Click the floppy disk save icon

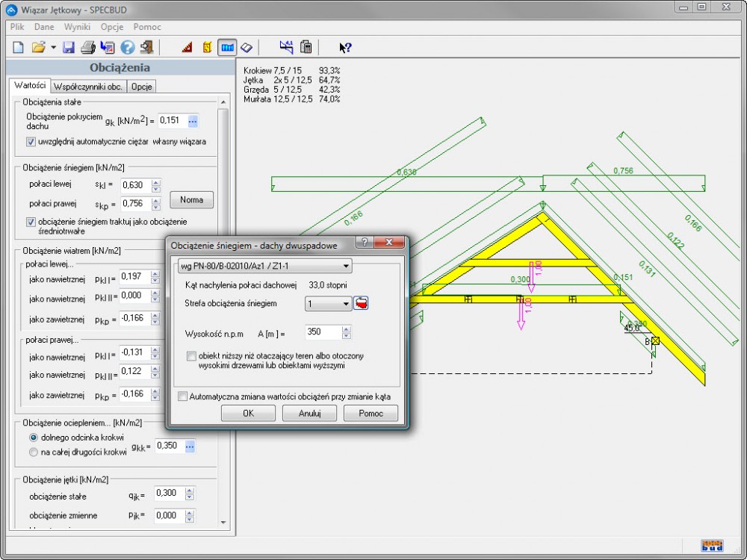click(x=68, y=48)
